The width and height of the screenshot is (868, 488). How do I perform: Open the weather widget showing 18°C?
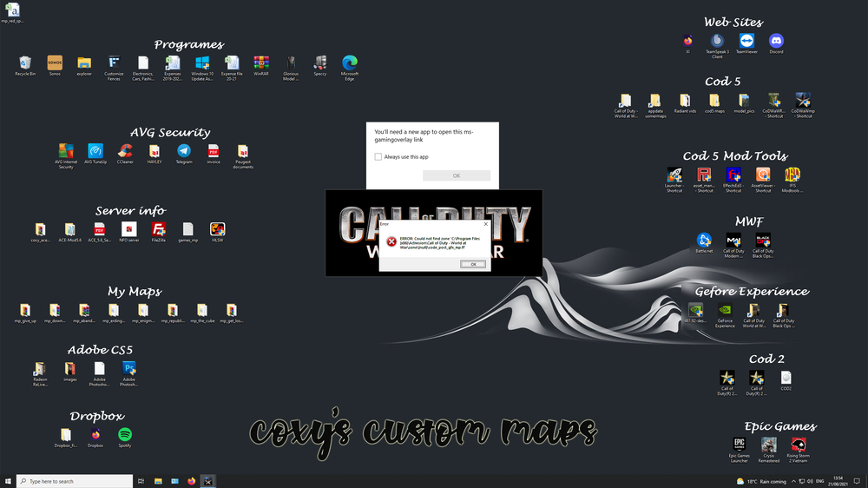pos(761,481)
